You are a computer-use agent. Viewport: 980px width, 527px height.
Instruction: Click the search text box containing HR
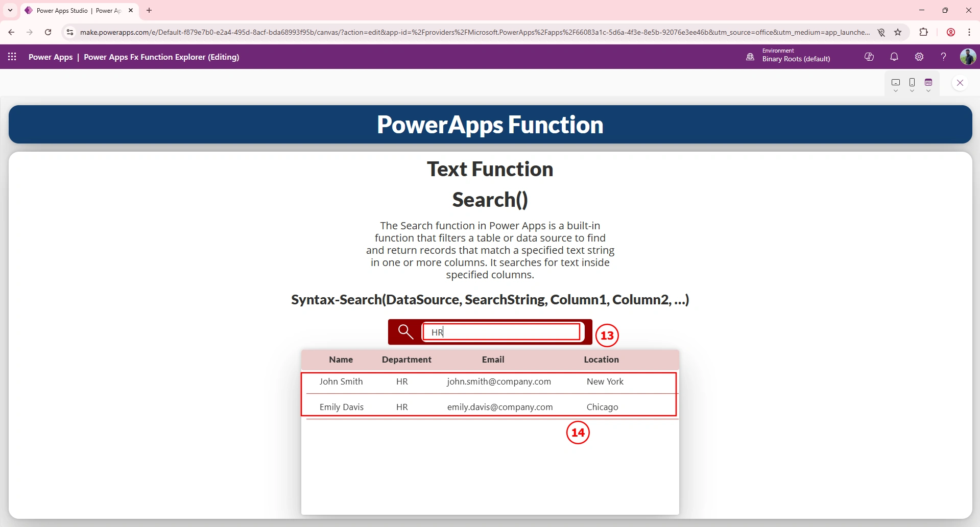click(502, 332)
